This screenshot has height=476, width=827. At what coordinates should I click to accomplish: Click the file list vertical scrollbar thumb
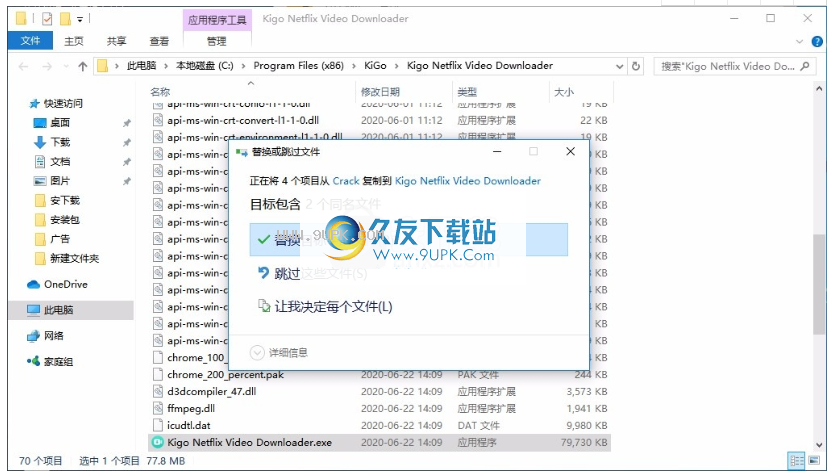tap(819, 284)
